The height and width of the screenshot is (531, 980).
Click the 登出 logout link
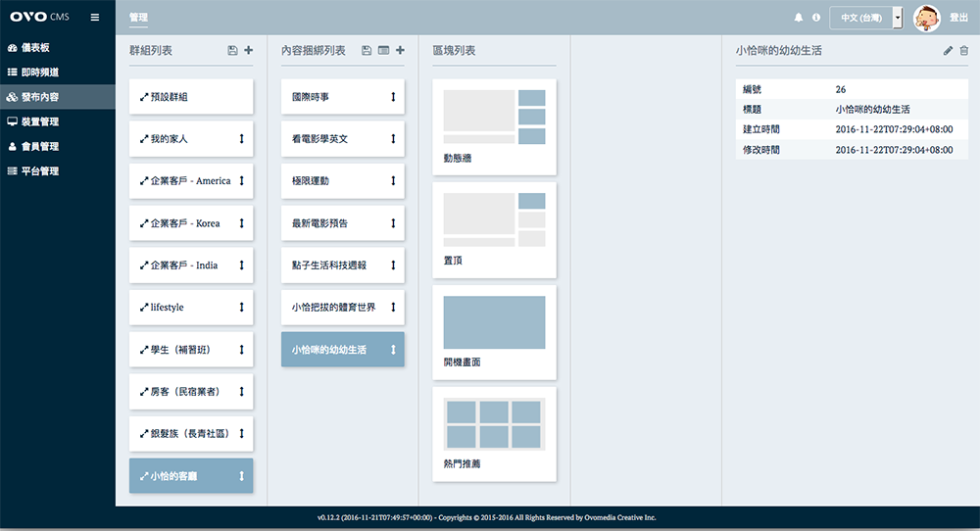(x=958, y=18)
